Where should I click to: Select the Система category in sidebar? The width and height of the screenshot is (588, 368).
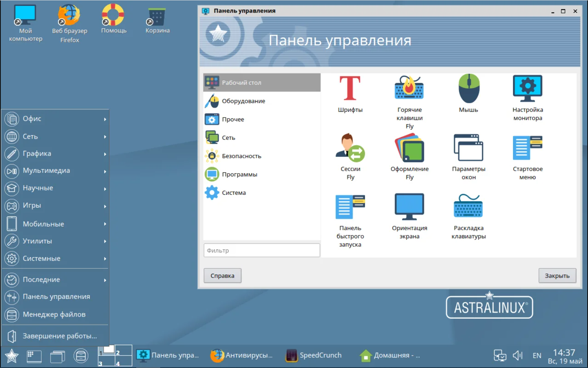[x=234, y=192]
